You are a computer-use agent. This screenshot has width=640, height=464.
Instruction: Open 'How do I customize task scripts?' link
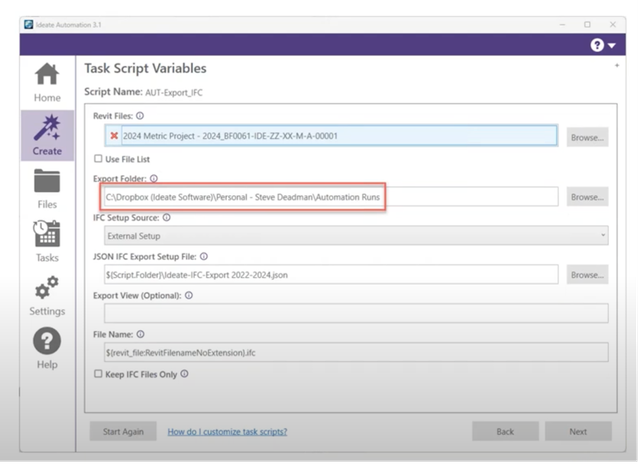point(227,431)
